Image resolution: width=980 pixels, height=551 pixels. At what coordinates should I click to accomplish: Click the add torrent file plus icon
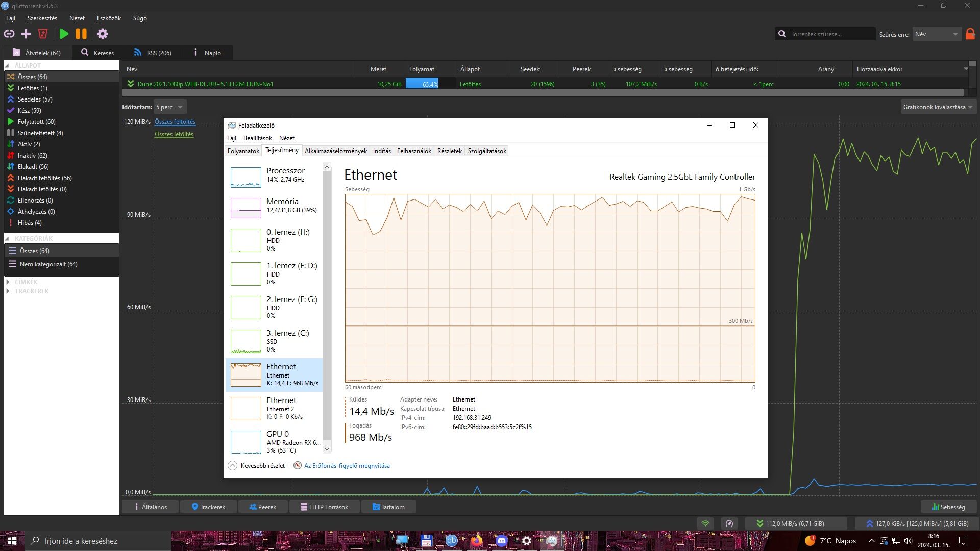click(x=26, y=34)
